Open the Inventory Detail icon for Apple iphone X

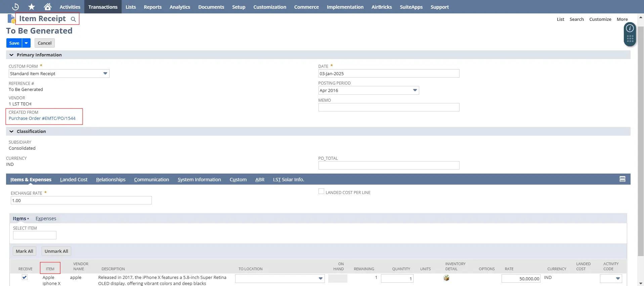click(x=446, y=278)
